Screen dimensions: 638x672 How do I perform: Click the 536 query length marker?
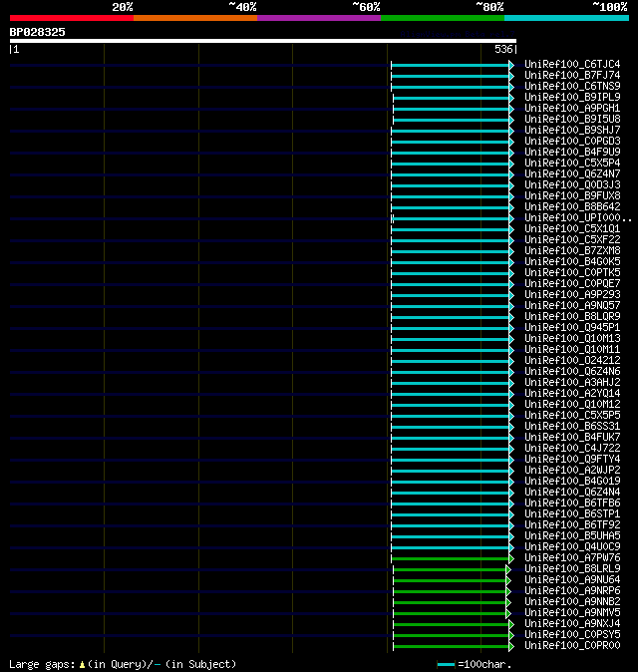tap(503, 49)
